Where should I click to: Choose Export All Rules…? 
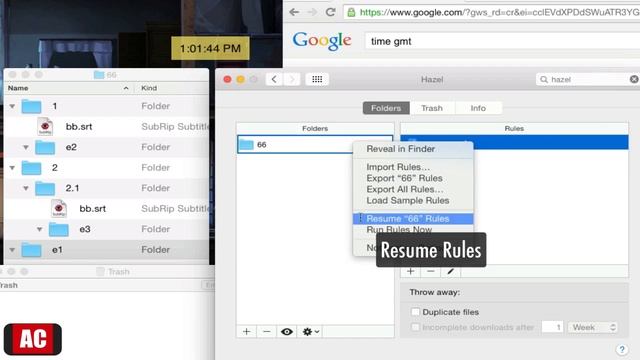click(404, 189)
